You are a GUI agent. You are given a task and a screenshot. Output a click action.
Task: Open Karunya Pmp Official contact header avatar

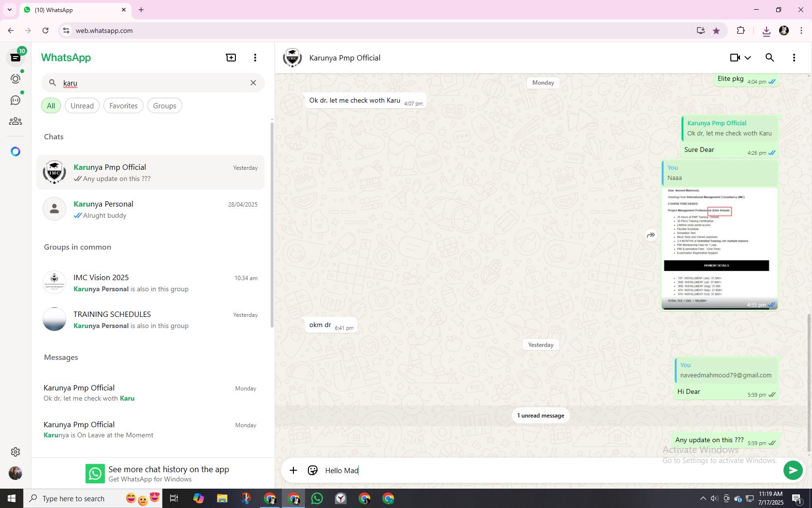(x=292, y=58)
